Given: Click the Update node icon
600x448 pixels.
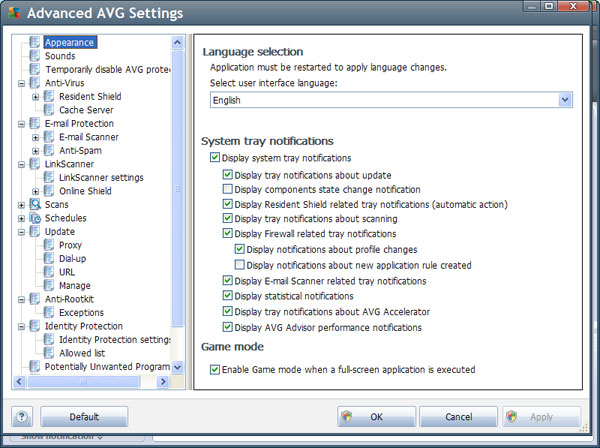Looking at the screenshot, I should (x=35, y=231).
